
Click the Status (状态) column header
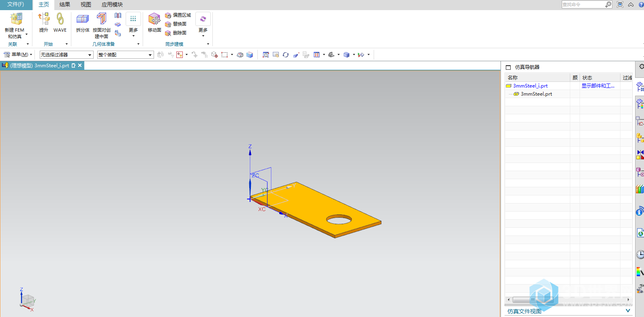point(600,77)
